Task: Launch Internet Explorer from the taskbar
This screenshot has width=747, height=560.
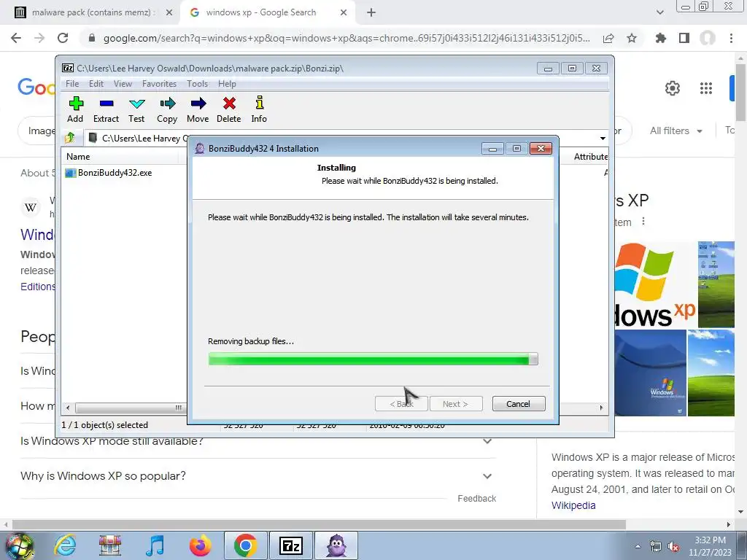Action: [x=65, y=545]
